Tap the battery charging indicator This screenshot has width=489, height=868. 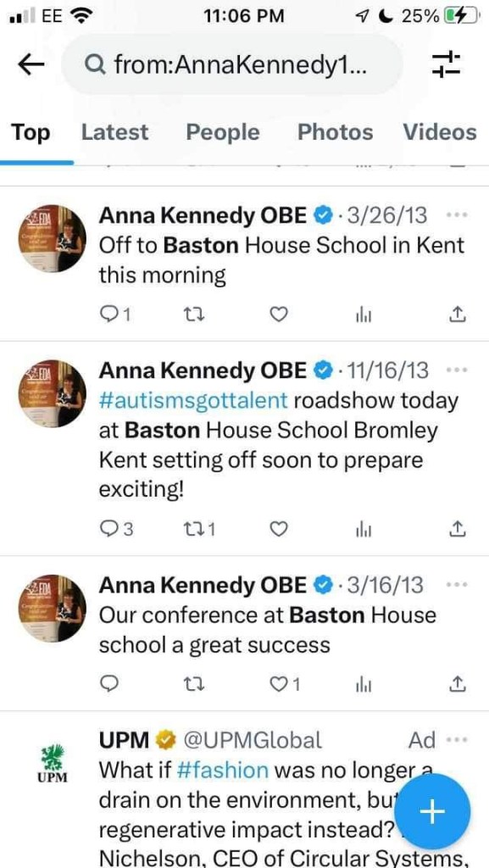pyautogui.click(x=462, y=14)
